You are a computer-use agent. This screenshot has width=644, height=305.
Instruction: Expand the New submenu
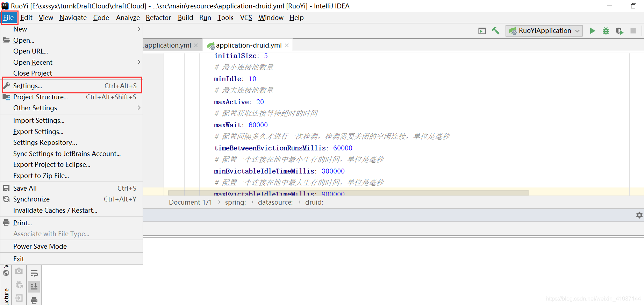coord(71,29)
